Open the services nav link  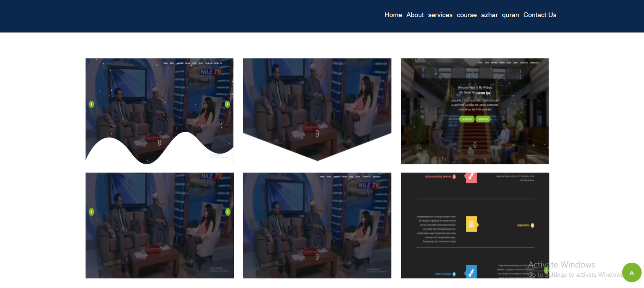click(440, 15)
